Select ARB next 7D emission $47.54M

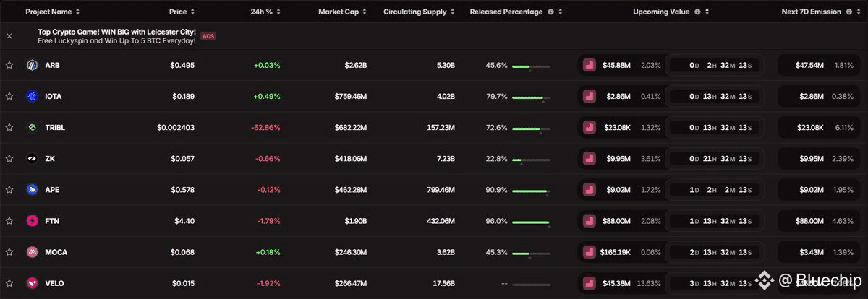coord(809,65)
